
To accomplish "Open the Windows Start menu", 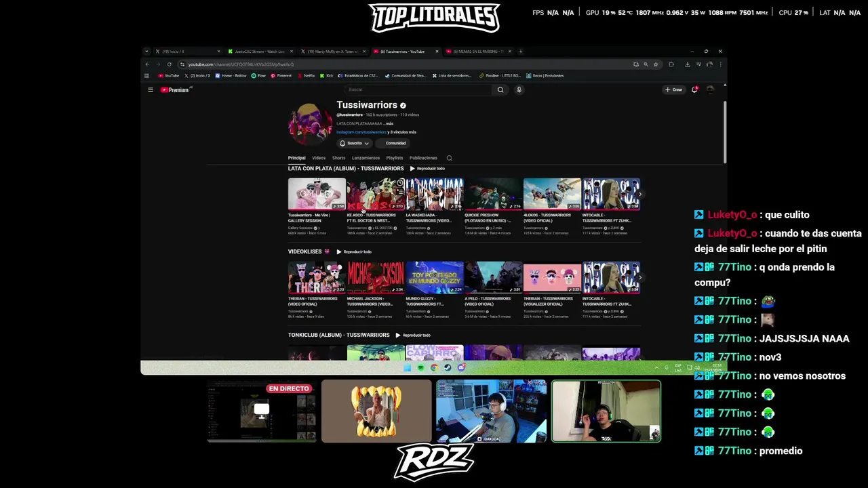I will [x=407, y=367].
